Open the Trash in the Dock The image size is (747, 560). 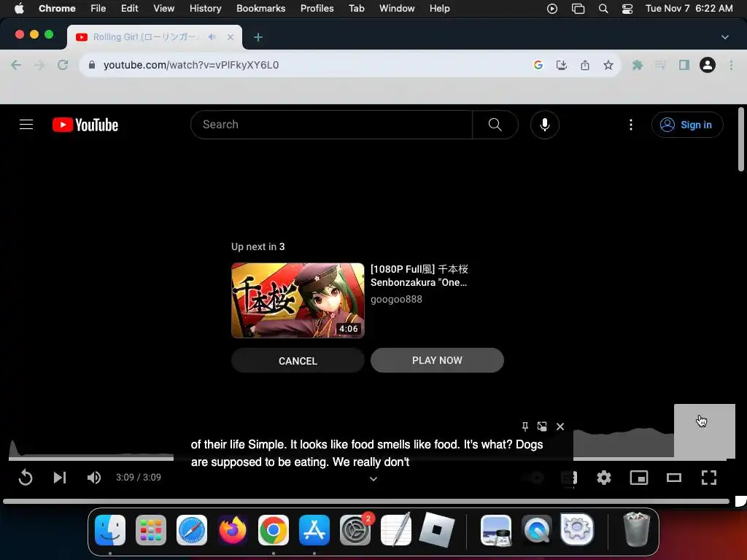[x=636, y=529]
